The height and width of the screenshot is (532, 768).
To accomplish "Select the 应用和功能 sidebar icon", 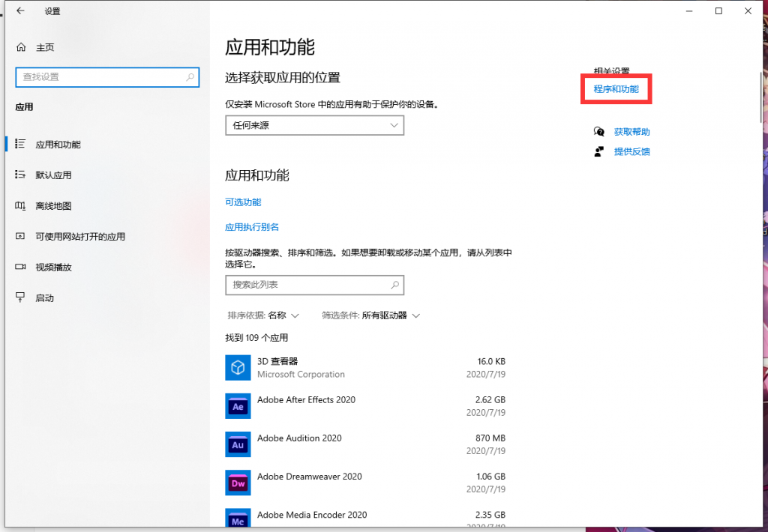I will 20,144.
